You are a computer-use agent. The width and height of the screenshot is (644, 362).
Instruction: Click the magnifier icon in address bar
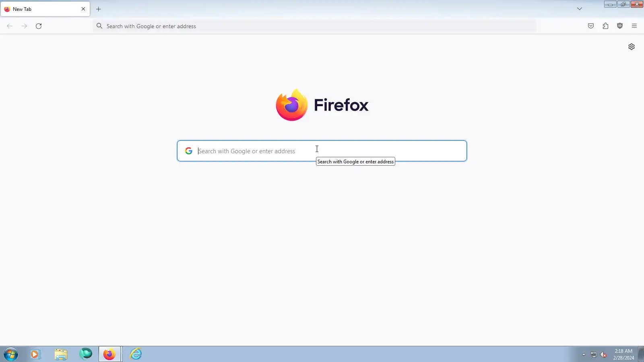point(99,26)
